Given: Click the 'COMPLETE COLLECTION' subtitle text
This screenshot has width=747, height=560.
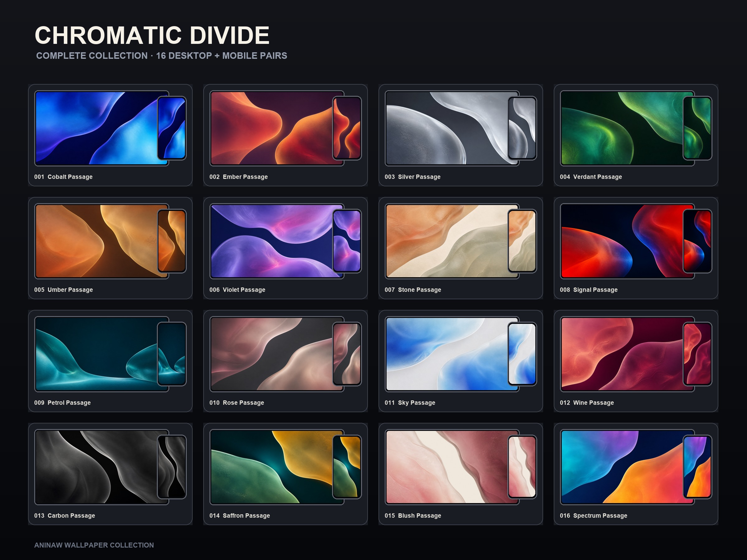Looking at the screenshot, I should 92,56.
